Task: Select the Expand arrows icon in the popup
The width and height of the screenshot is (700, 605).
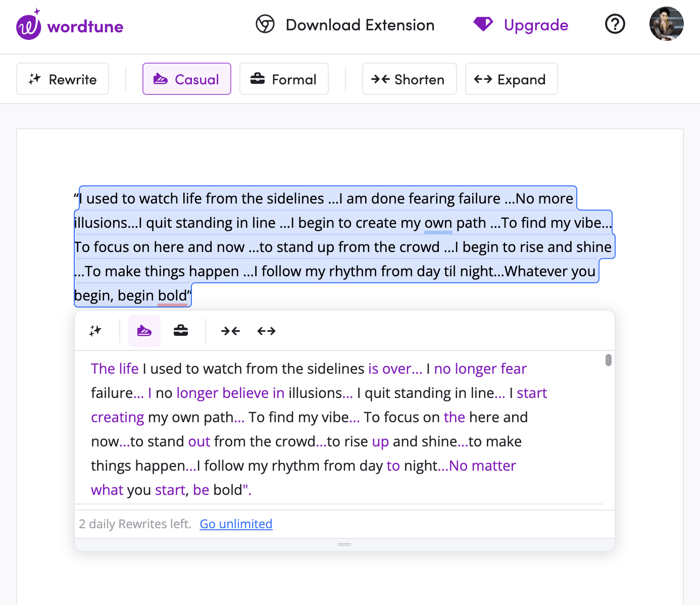Action: click(x=266, y=331)
